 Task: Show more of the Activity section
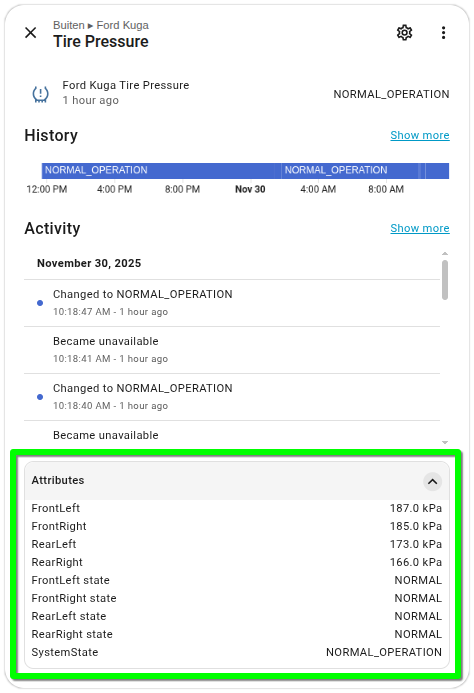[x=420, y=228]
